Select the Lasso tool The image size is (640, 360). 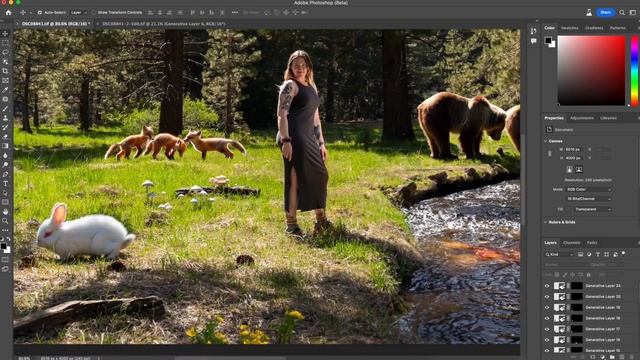(5, 52)
